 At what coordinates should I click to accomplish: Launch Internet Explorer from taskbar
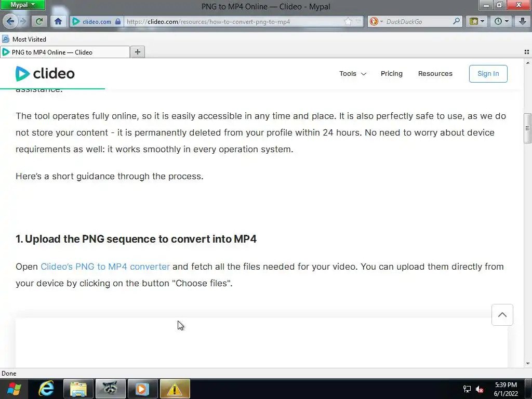46,389
